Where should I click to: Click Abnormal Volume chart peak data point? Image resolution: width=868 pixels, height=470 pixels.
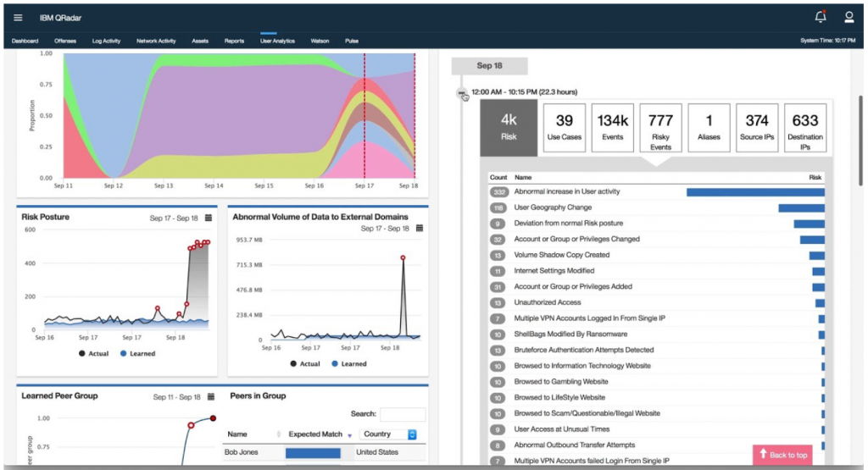click(x=403, y=258)
